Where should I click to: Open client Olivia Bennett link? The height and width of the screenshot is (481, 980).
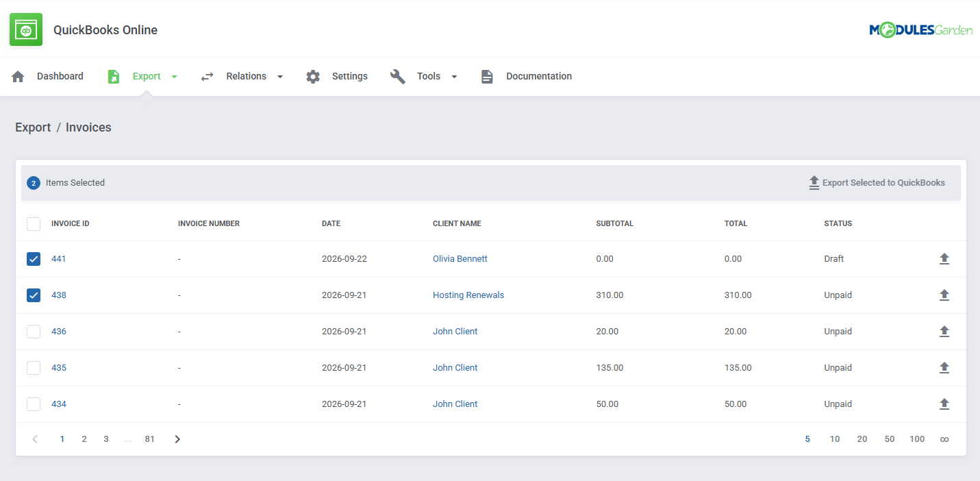[460, 259]
